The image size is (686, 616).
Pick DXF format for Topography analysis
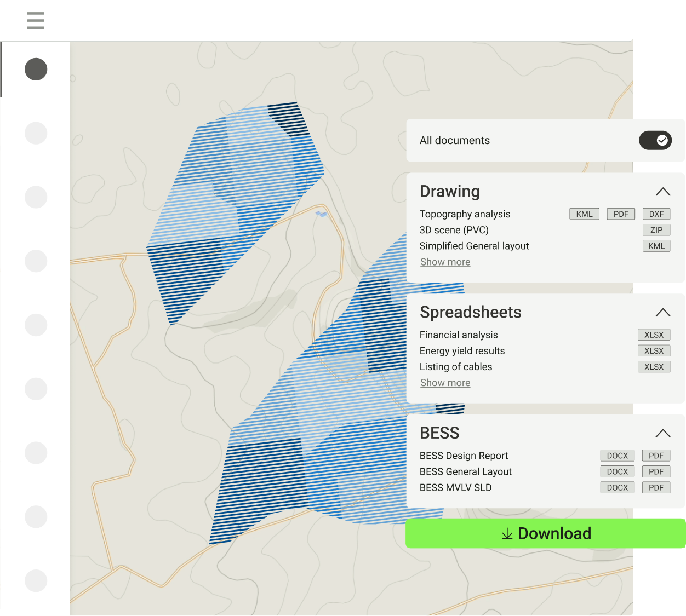pyautogui.click(x=656, y=214)
